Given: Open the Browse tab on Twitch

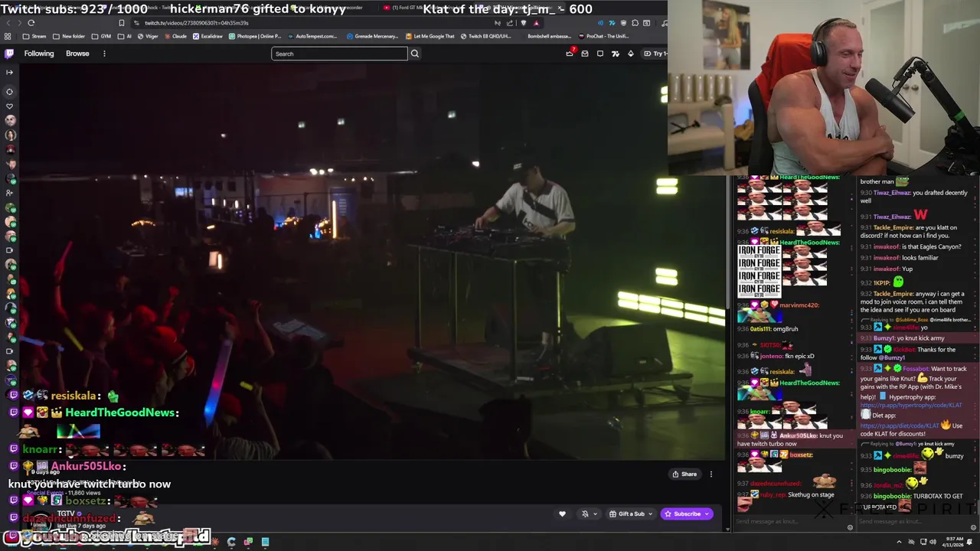Looking at the screenshot, I should pos(77,54).
